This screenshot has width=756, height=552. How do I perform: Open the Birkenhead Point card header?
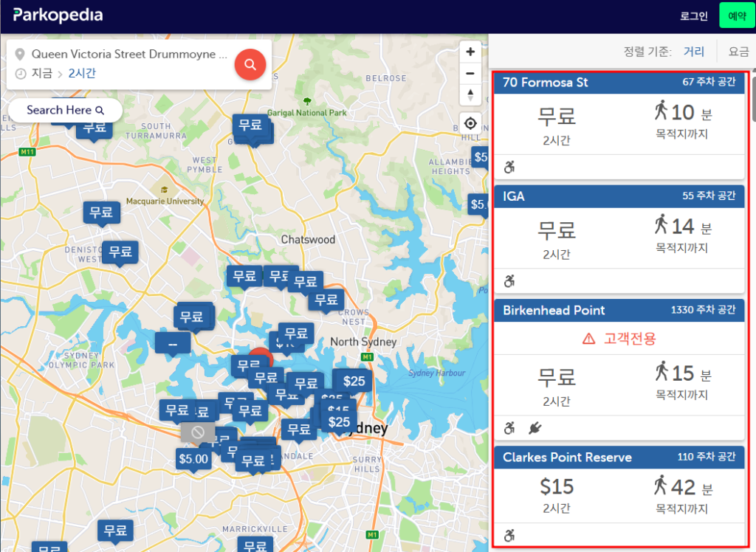[619, 310]
